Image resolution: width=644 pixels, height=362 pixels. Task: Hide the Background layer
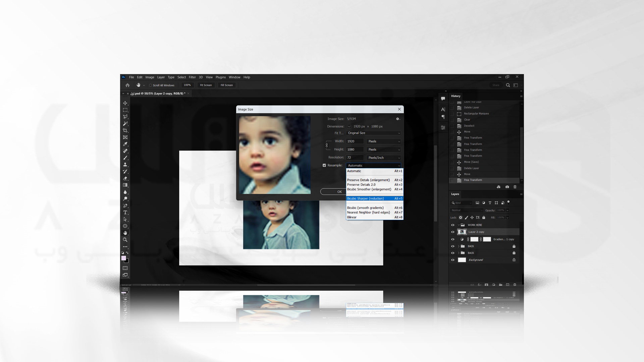[452, 260]
